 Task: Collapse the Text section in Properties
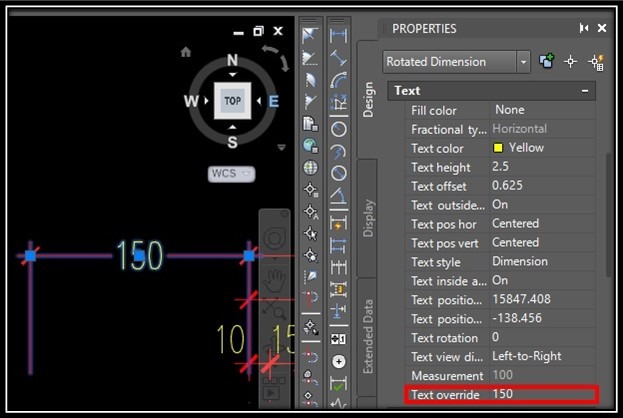pos(585,91)
